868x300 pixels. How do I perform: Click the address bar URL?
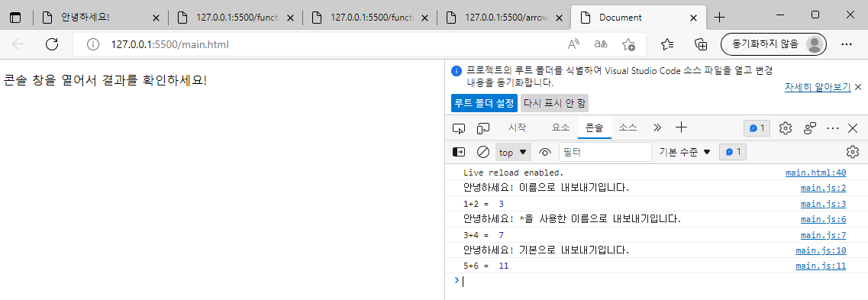tap(169, 44)
